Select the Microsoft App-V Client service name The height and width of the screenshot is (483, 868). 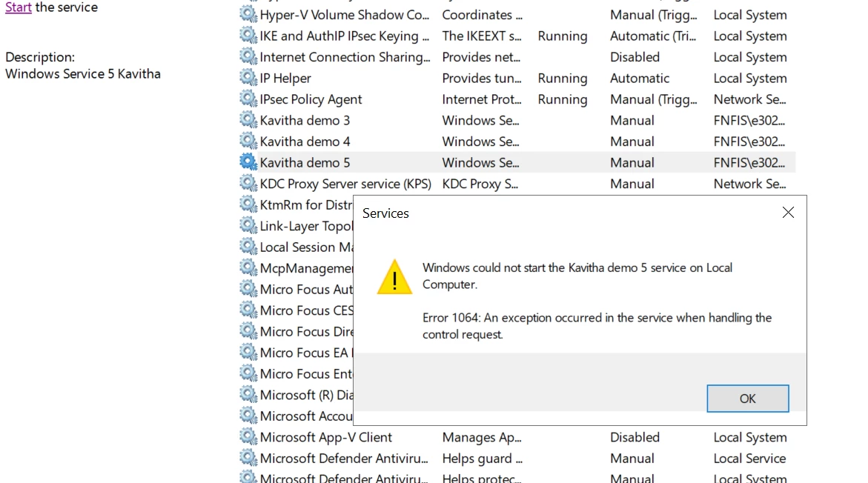[325, 437]
